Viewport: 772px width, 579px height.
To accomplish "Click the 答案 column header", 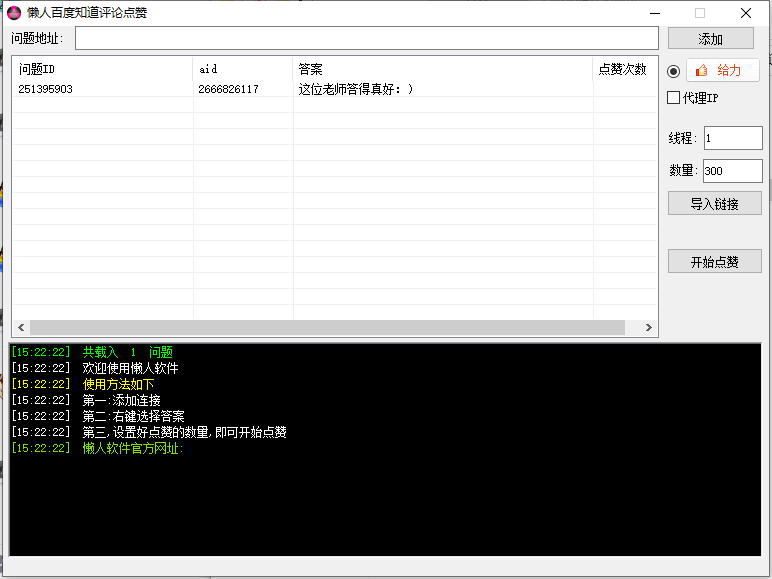I will [443, 69].
